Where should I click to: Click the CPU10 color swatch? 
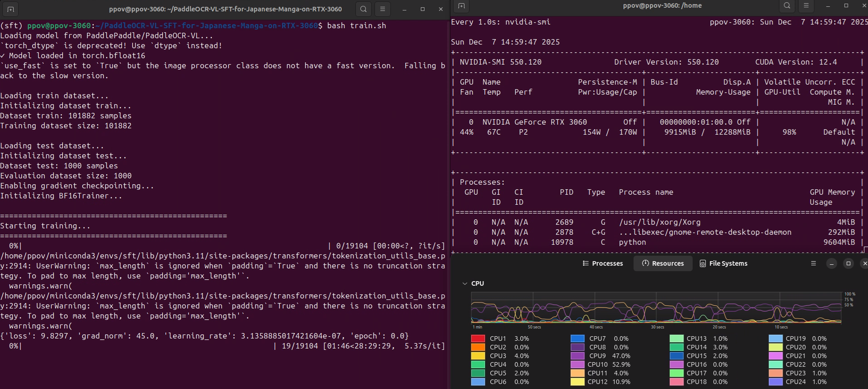pos(577,364)
